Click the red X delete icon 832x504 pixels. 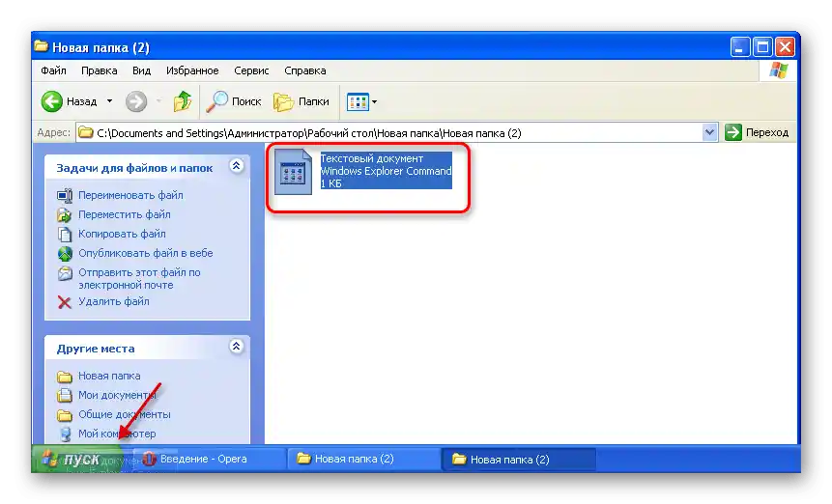[64, 302]
